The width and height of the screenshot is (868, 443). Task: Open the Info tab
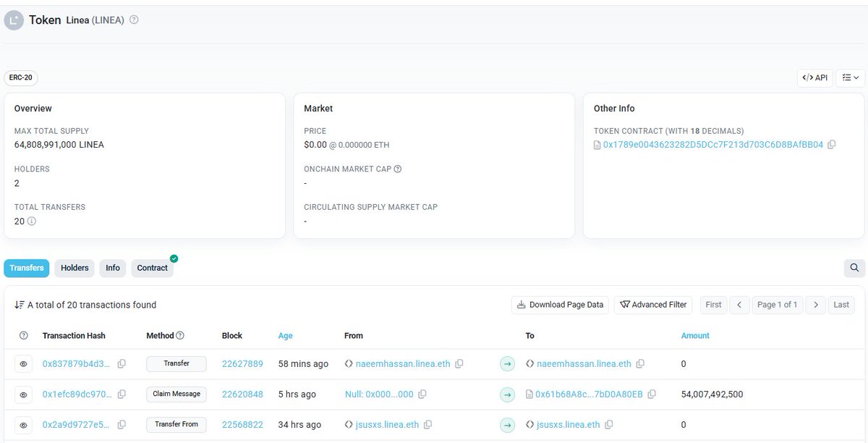tap(113, 268)
